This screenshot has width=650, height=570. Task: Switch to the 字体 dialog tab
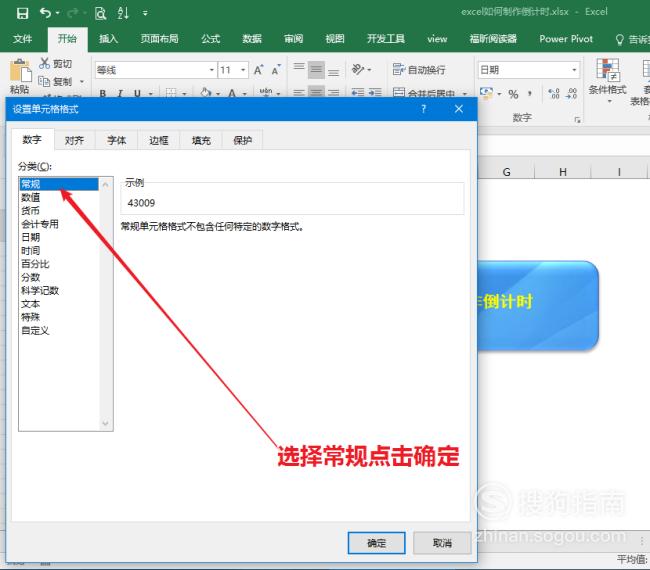pos(116,141)
